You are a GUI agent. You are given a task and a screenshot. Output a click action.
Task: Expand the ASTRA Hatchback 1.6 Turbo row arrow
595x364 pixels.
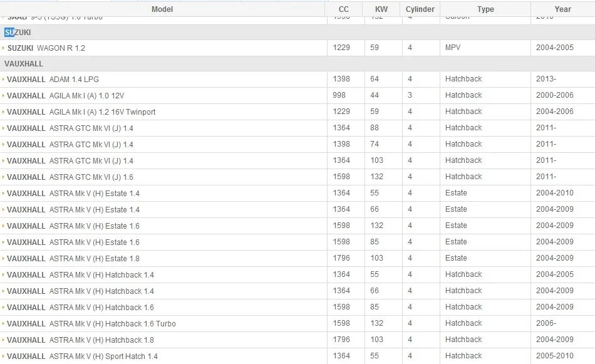[x=3, y=324]
